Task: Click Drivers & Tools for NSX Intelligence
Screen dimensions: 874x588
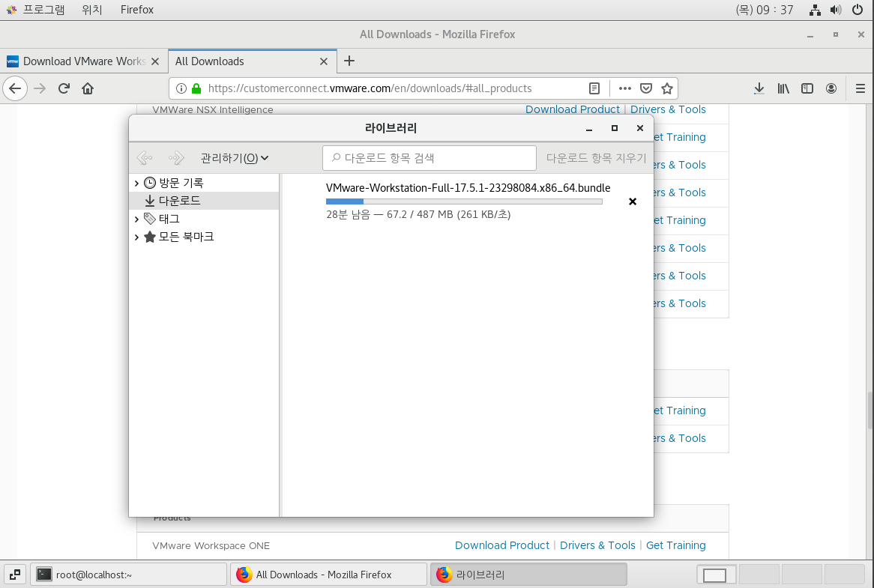Action: [x=668, y=109]
